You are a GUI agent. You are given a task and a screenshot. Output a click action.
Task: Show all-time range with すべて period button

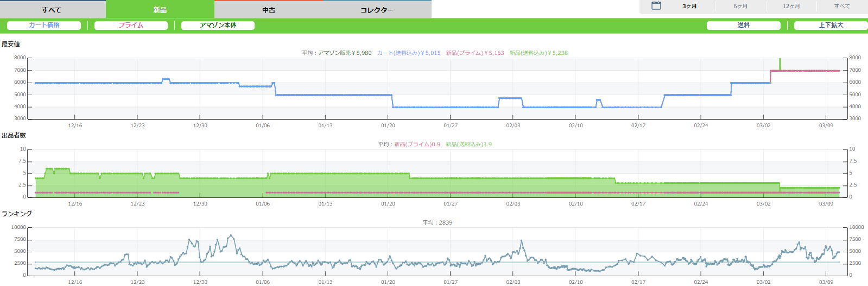pyautogui.click(x=842, y=7)
